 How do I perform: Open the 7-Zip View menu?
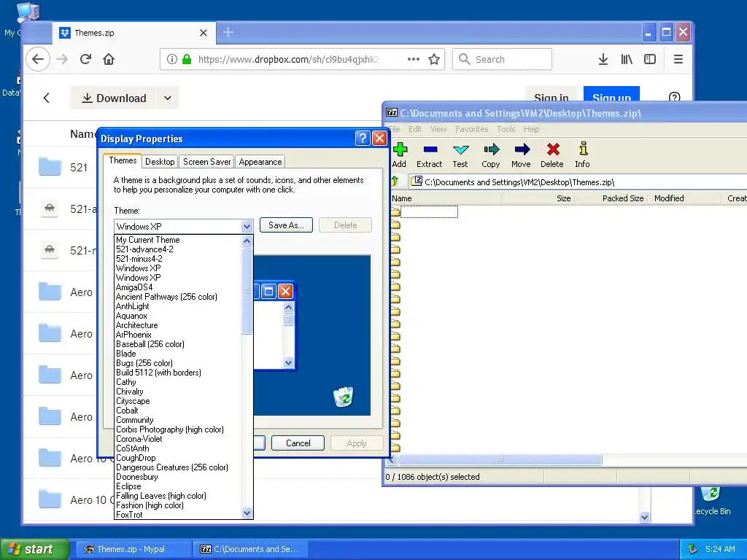(438, 129)
